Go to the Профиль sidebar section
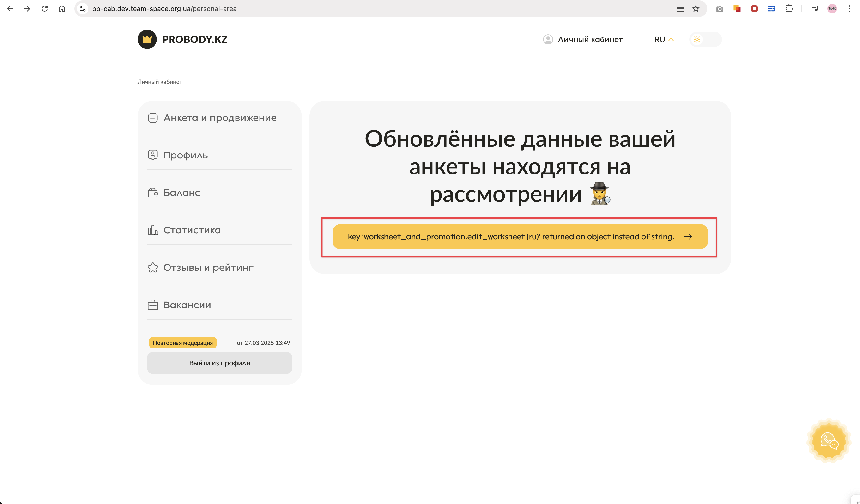This screenshot has width=860, height=504. [186, 155]
